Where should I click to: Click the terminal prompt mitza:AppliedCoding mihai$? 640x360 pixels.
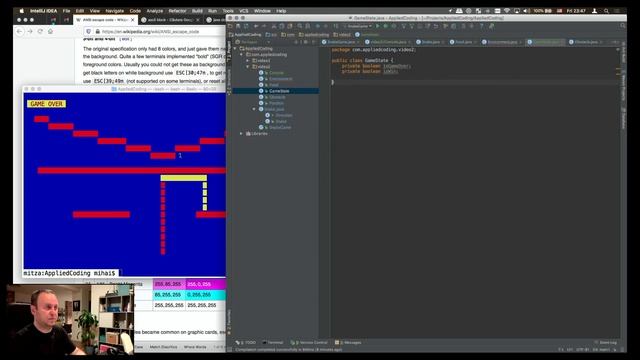tap(69, 273)
